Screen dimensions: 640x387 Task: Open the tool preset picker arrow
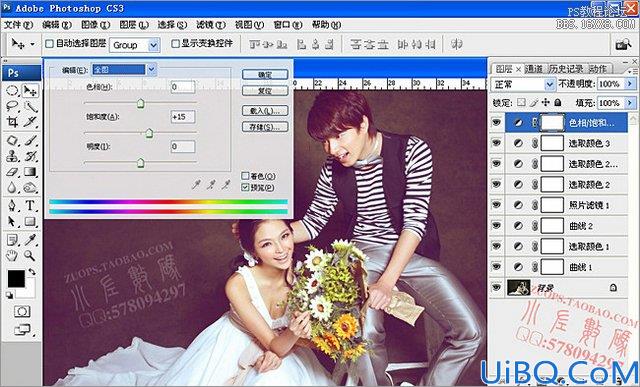[x=32, y=44]
